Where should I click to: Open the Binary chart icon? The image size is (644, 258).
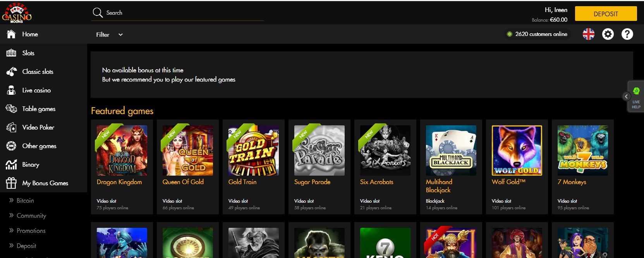(x=11, y=164)
